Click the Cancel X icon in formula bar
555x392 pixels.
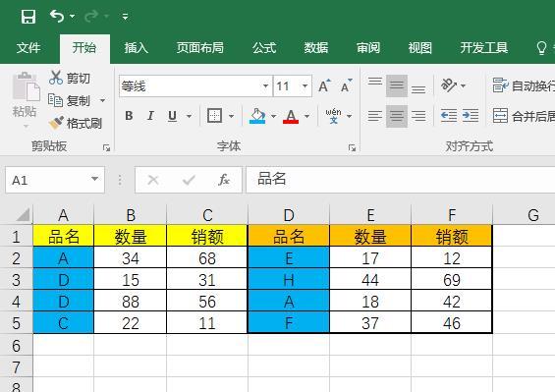click(x=153, y=180)
